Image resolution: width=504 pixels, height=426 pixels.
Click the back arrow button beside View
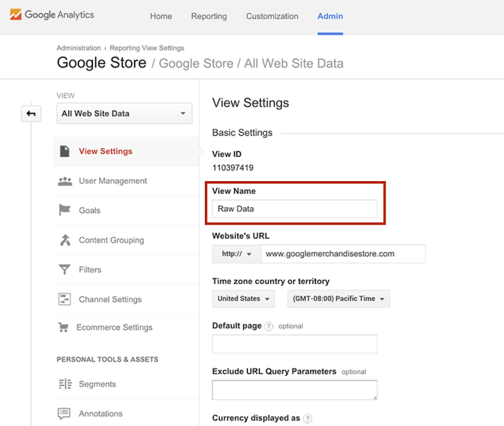coord(31,114)
